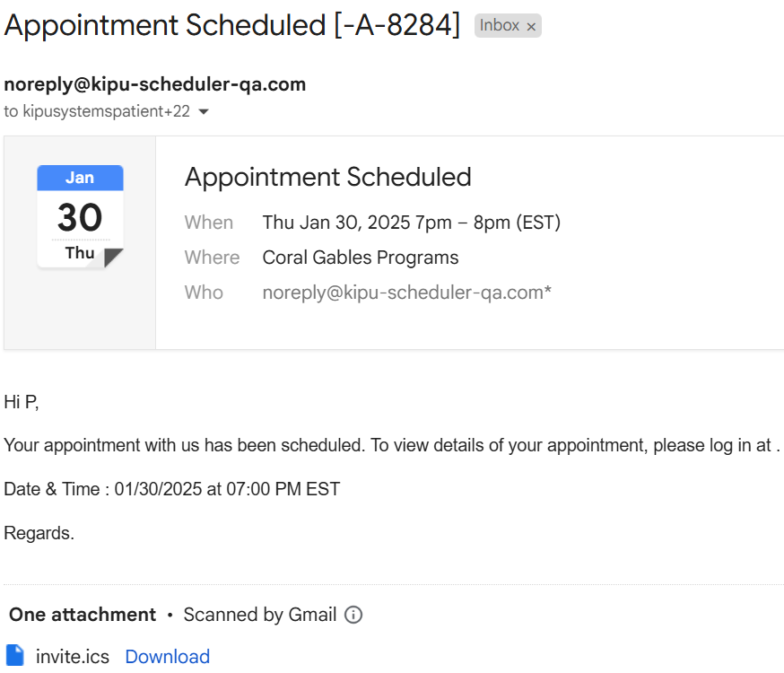Download the invite.ics attachment
Image resolution: width=784 pixels, height=673 pixels.
pyautogui.click(x=167, y=657)
